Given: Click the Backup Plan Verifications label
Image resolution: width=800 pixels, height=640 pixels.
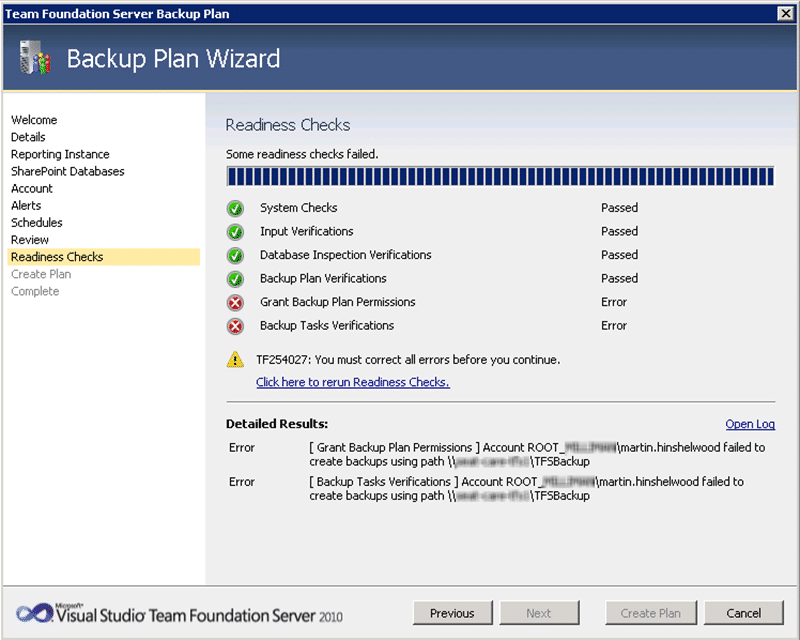Looking at the screenshot, I should click(x=323, y=279).
